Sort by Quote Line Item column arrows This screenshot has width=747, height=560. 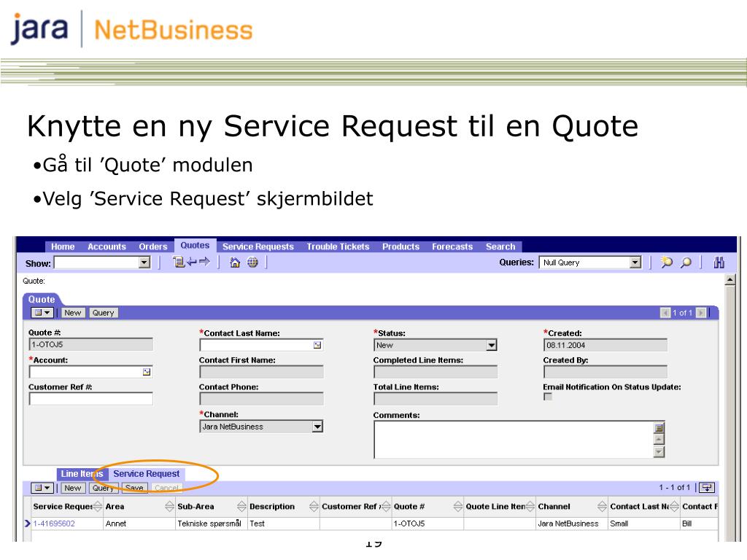530,506
